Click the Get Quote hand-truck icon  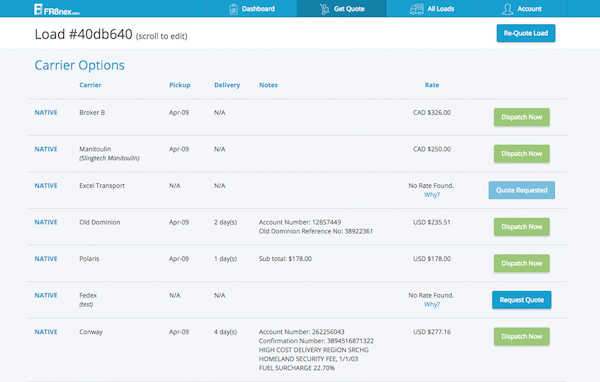pyautogui.click(x=324, y=9)
